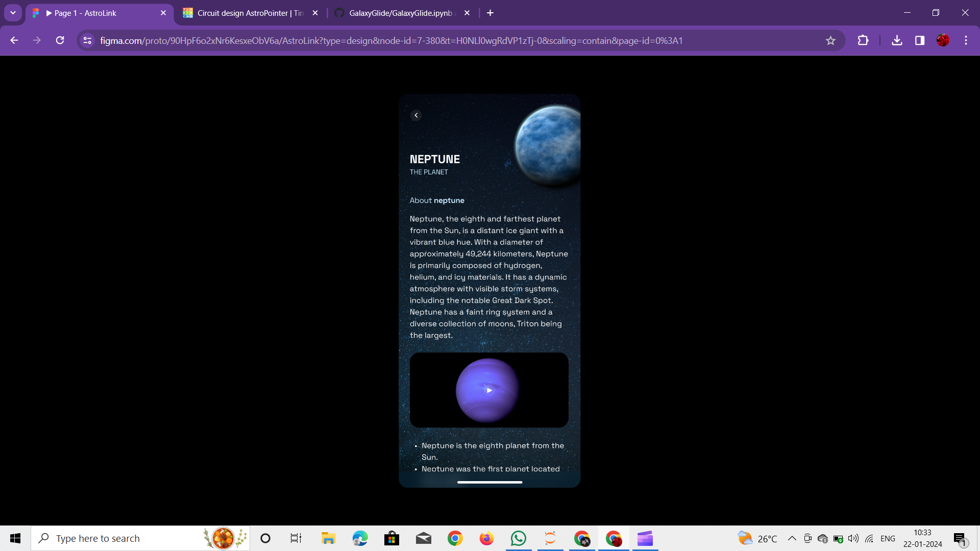Switch to GalaxyGlide.ipynb tab
The image size is (980, 551).
[x=401, y=13]
